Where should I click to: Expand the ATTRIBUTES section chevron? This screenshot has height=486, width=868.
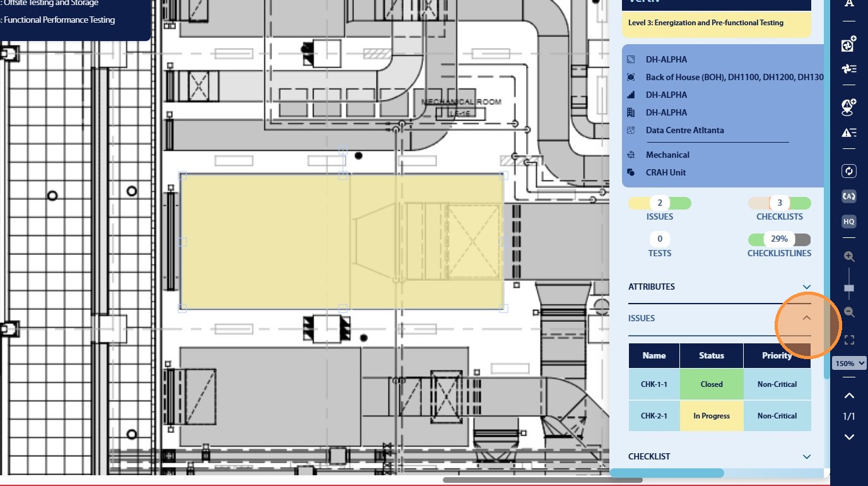[x=806, y=287]
